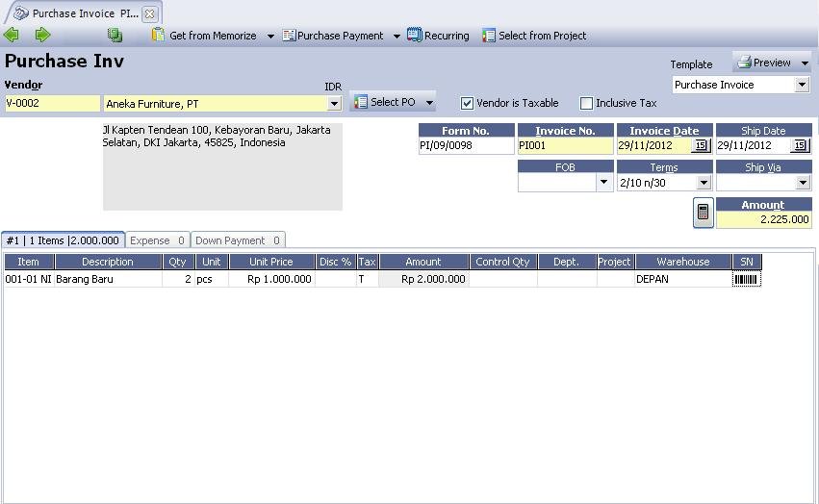The width and height of the screenshot is (819, 504).
Task: Switch to the Down Payment tab
Action: (238, 240)
